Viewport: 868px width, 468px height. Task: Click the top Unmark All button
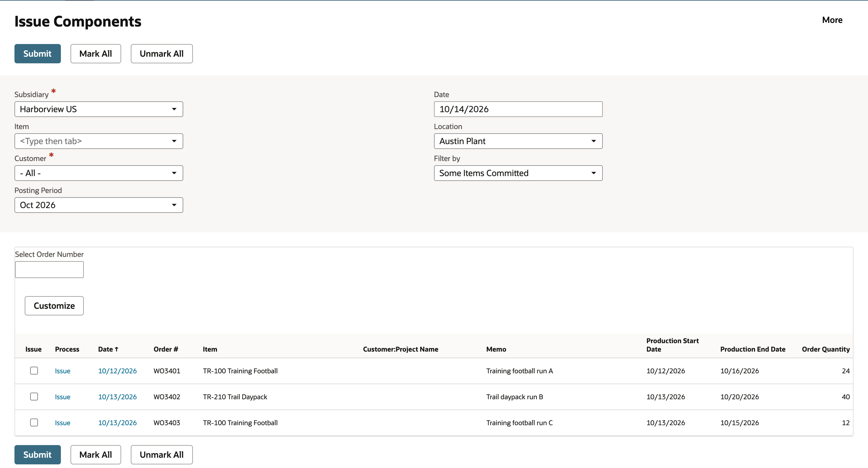(x=162, y=54)
